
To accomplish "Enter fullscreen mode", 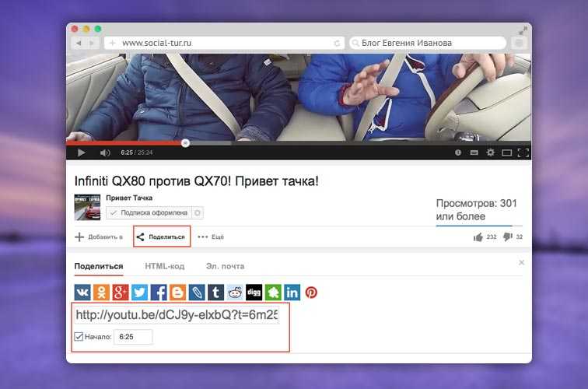I will (x=523, y=152).
